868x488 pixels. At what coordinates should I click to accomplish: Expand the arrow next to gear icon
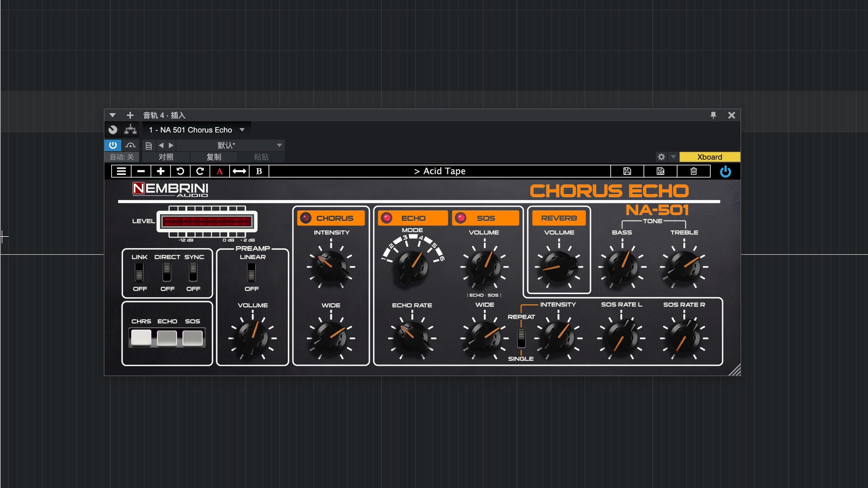point(673,157)
